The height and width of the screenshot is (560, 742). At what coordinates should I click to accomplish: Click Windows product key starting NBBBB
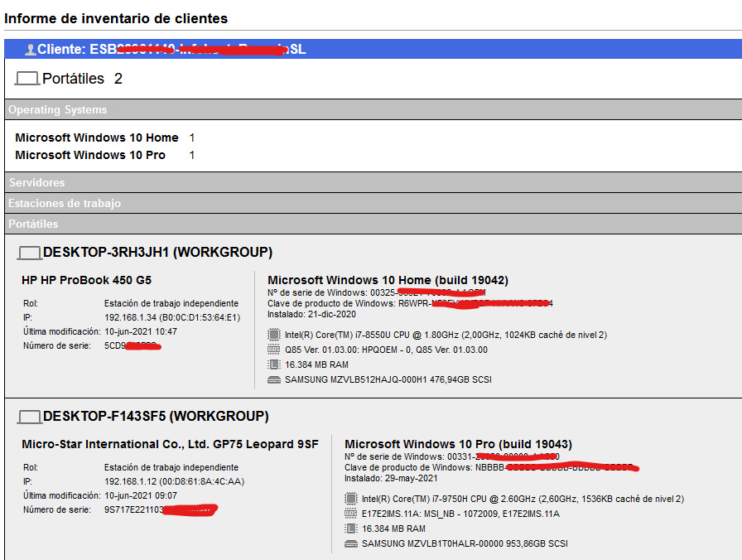[557, 468]
